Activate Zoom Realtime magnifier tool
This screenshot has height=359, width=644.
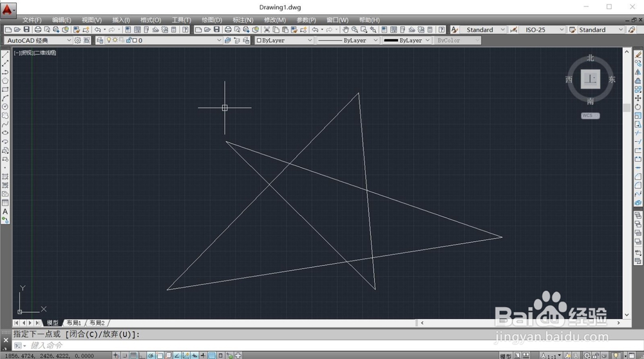click(355, 30)
